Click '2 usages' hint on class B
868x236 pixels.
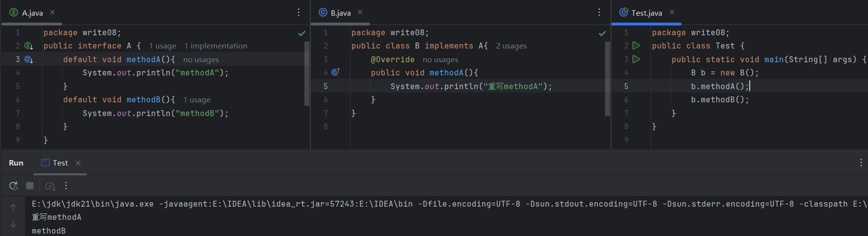click(x=511, y=46)
